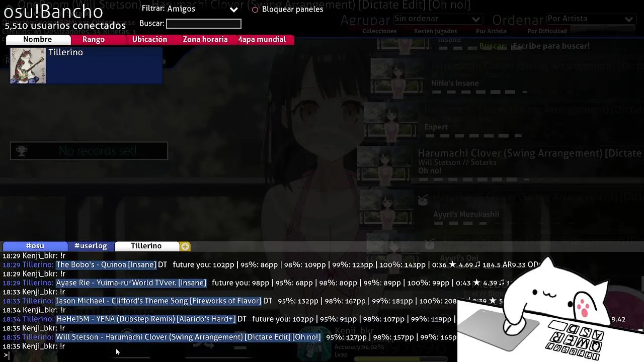Select the Colecciones grouping tab
The image size is (644, 362).
coord(379,31)
